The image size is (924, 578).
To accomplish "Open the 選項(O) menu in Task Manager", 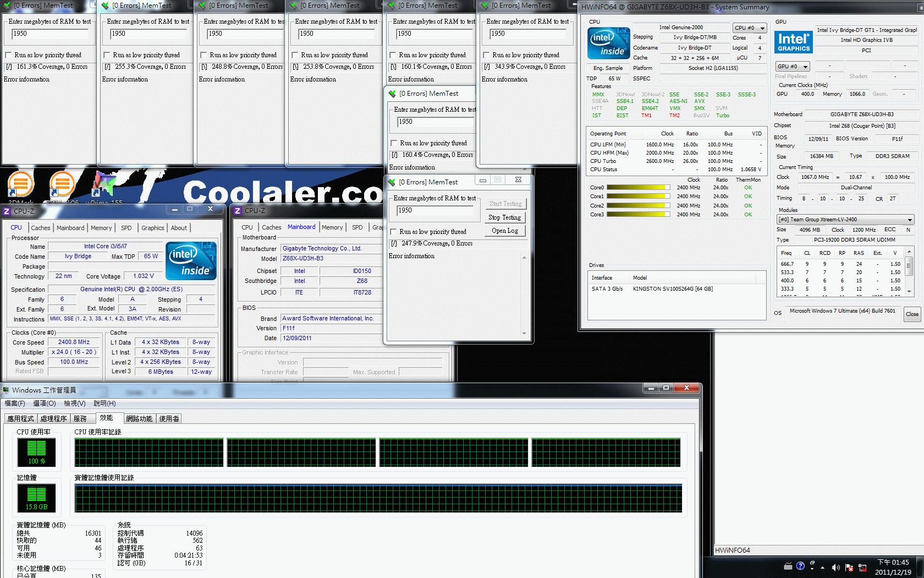I will (45, 403).
